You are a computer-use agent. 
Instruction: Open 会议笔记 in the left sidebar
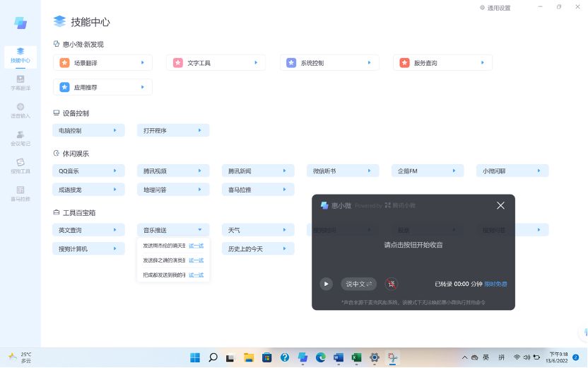coord(20,139)
